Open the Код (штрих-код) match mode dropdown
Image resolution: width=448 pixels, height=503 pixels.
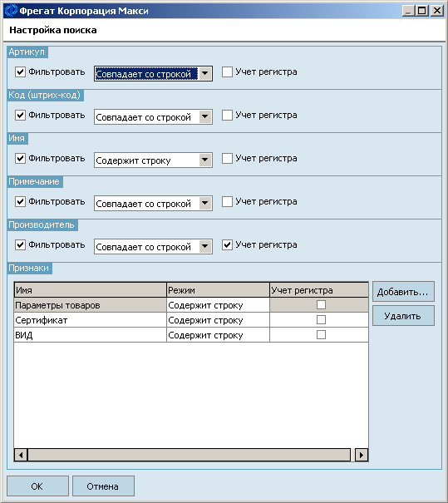pyautogui.click(x=205, y=116)
